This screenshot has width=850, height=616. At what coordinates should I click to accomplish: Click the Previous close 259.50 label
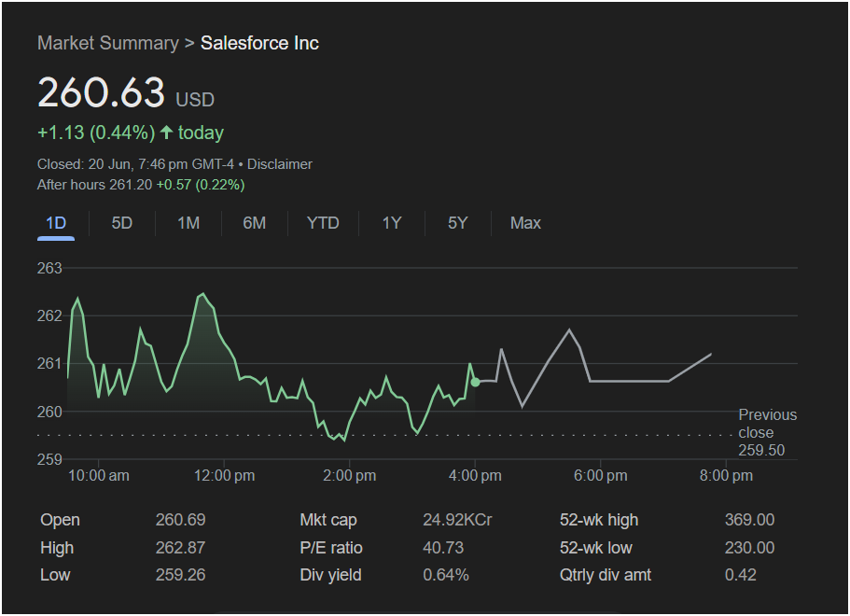click(x=768, y=432)
